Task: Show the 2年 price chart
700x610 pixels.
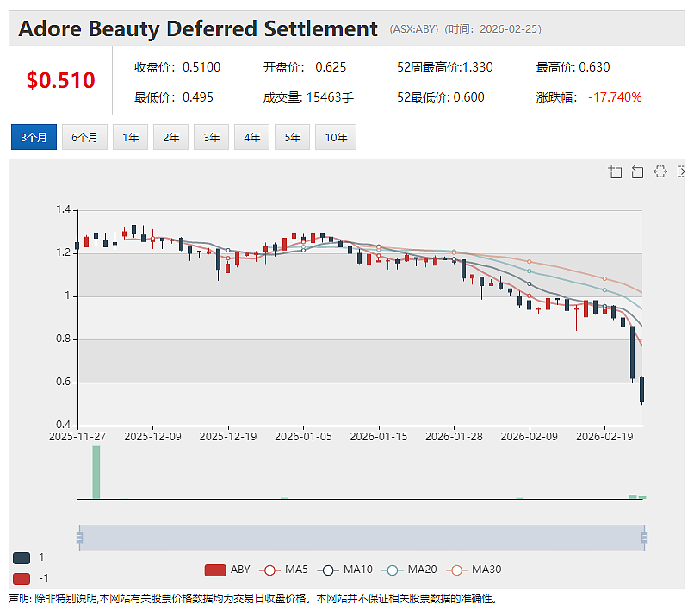Action: pyautogui.click(x=171, y=137)
